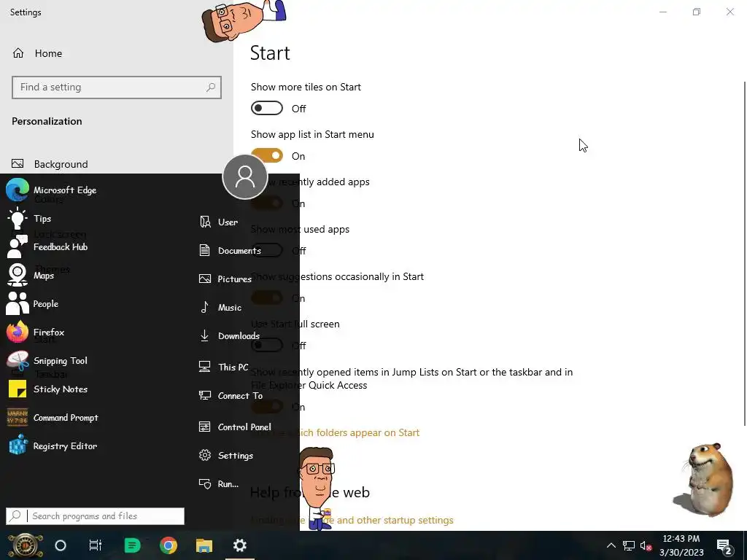Launch Tips app from start menu
The height and width of the screenshot is (560, 747).
point(29,219)
